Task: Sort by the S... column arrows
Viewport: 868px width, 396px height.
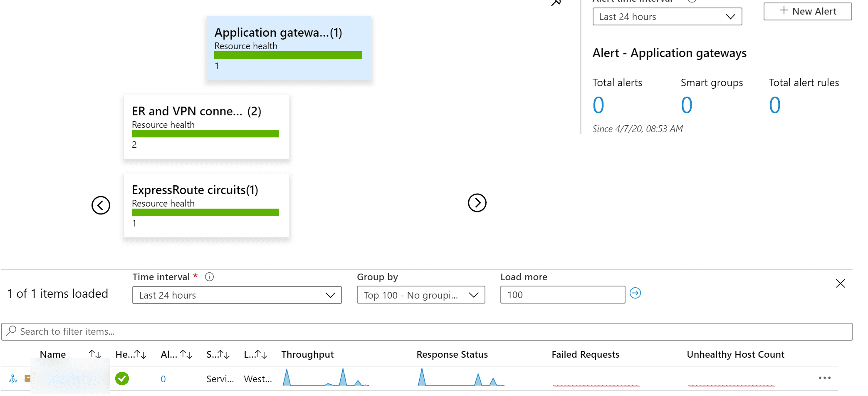Action: 223,354
